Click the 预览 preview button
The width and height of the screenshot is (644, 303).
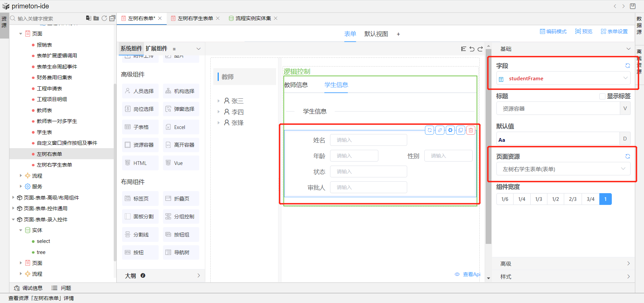tap(584, 31)
